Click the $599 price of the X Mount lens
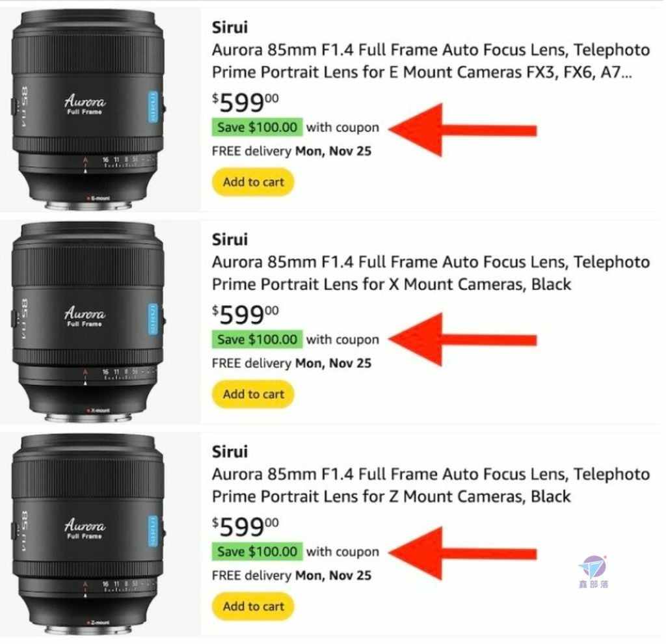666x644 pixels. click(x=245, y=314)
